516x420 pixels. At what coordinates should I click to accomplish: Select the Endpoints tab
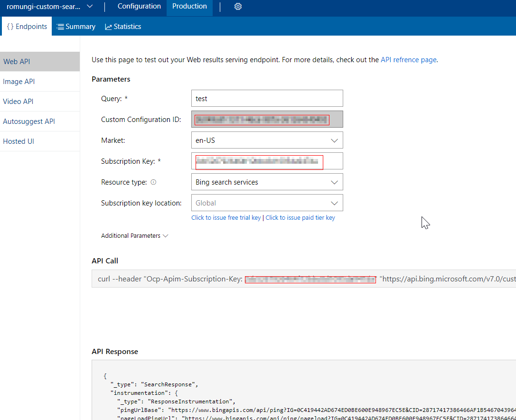[x=27, y=26]
